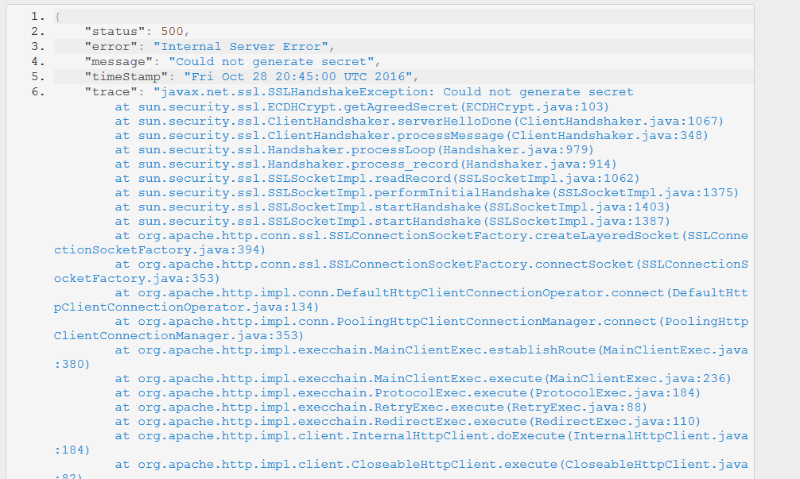Click the SSLConnectionSocketFactory.connectSocket stack line
This screenshot has height=479, width=800.
(x=431, y=264)
